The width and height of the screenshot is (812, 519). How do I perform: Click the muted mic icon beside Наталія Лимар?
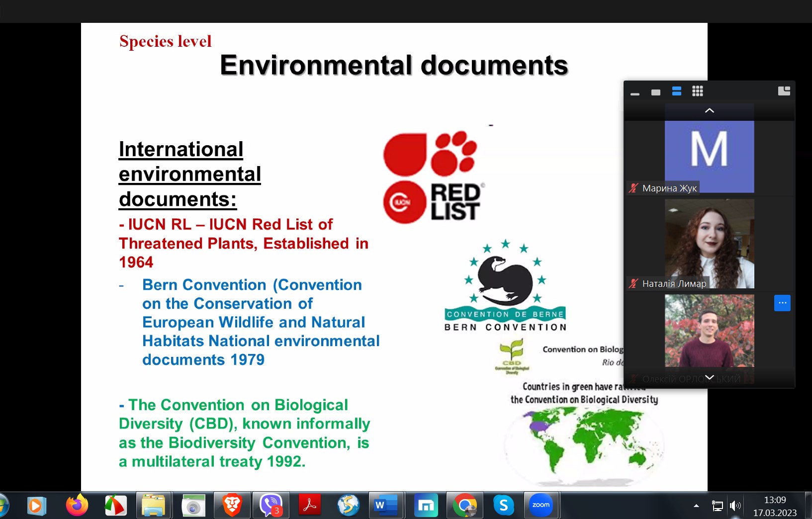[x=633, y=283]
